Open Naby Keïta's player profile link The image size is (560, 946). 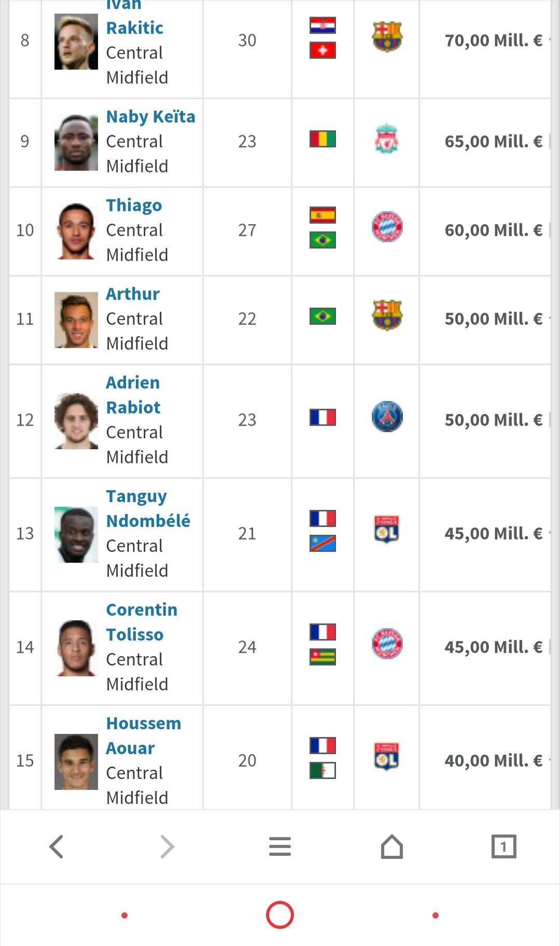pos(150,117)
